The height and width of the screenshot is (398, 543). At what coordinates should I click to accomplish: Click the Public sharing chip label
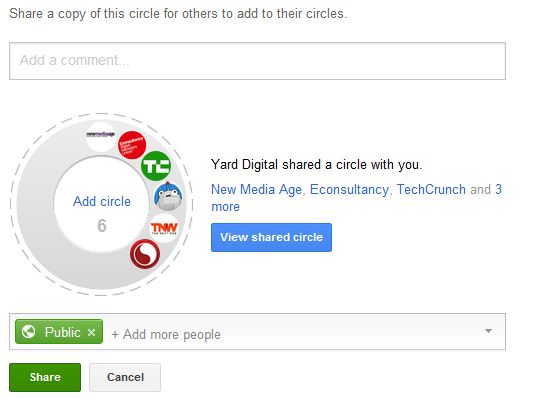click(63, 332)
